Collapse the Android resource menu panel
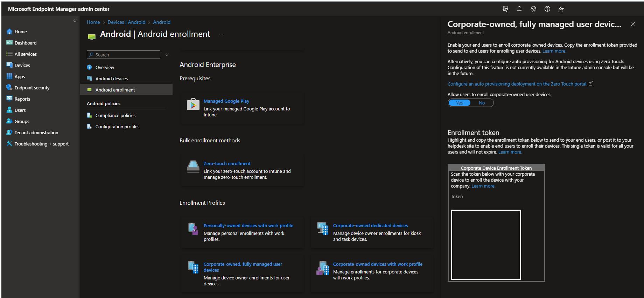Viewport: 644px width, 298px height. 167,55
